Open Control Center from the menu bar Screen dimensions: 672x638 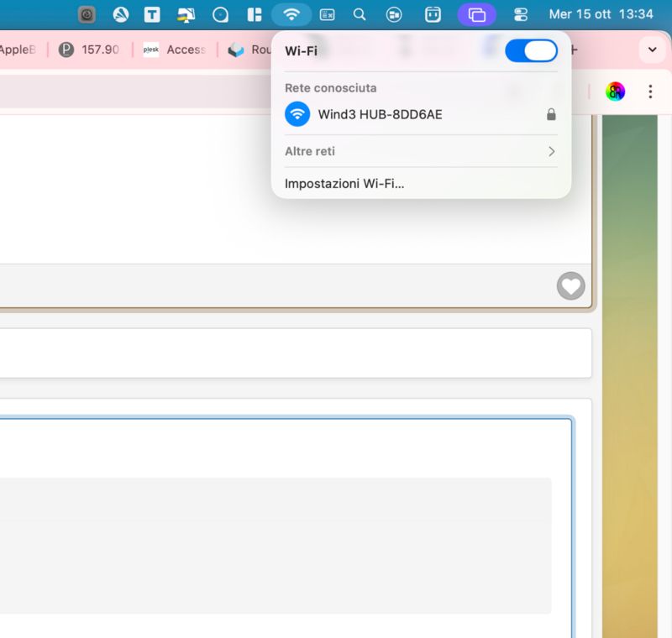click(x=521, y=14)
